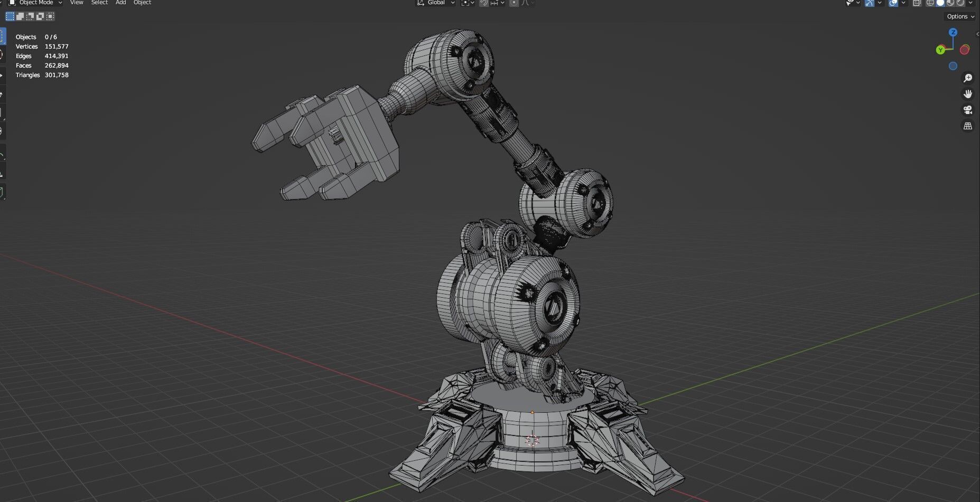Screen dimensions: 980x502
Task: Open viewport shading options dropdown arrow
Action: [970, 3]
